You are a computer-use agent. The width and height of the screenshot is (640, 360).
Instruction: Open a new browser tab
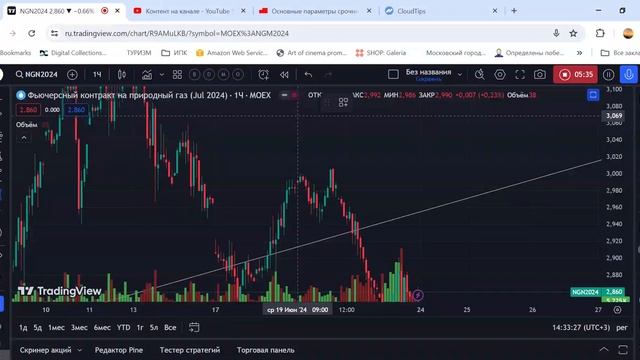pyautogui.click(x=514, y=11)
